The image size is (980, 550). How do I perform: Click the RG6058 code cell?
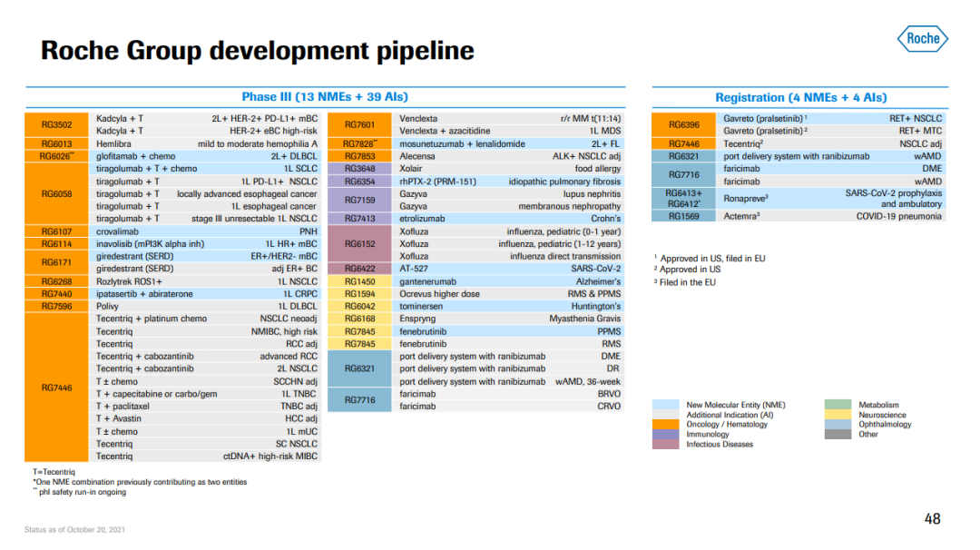(x=56, y=193)
